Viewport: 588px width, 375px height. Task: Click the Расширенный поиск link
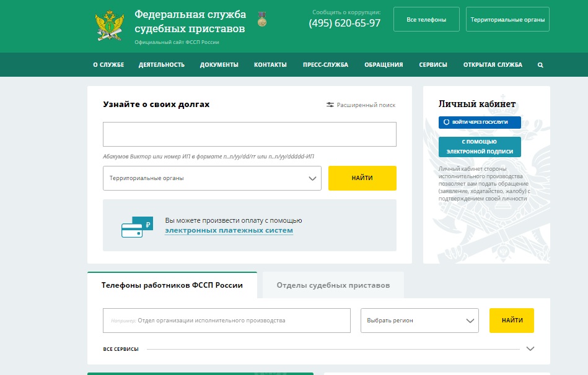tap(366, 105)
